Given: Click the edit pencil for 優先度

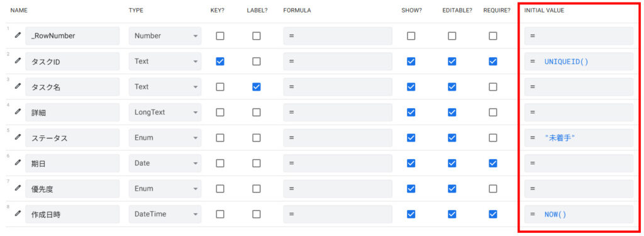Looking at the screenshot, I should pos(17,188).
